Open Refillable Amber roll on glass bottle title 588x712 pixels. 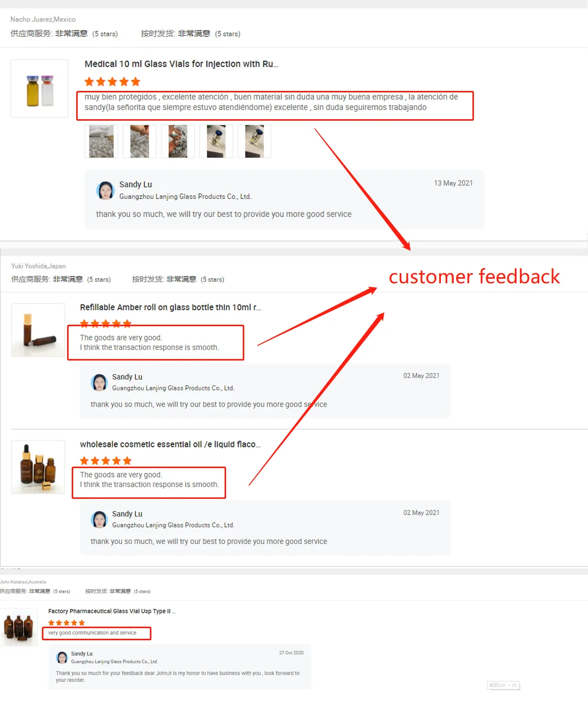coord(171,307)
